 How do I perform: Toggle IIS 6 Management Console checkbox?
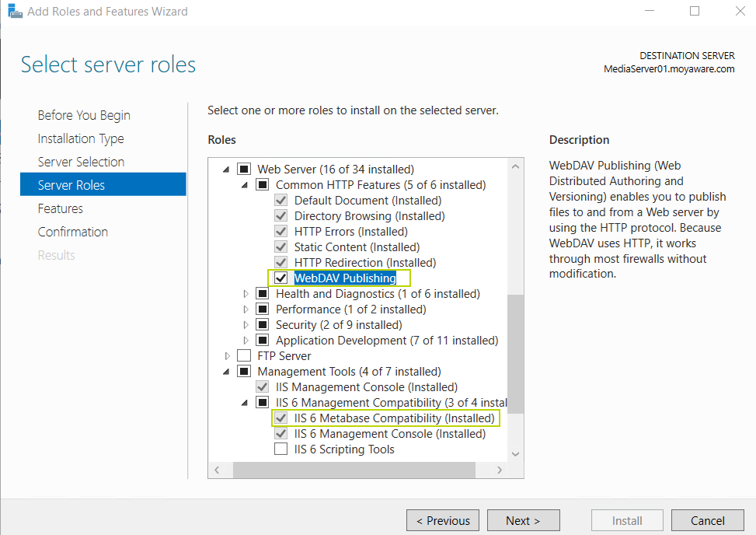280,434
